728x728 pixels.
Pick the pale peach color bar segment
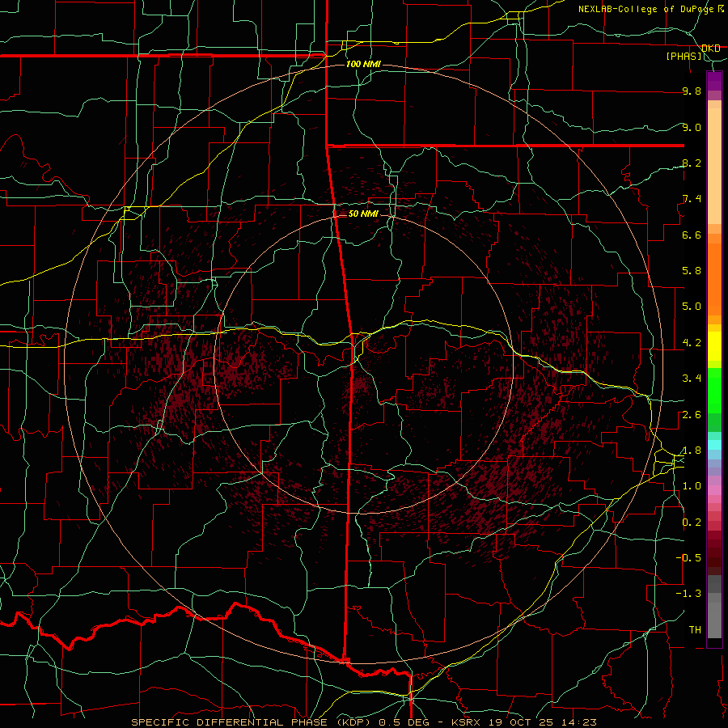coord(714,167)
